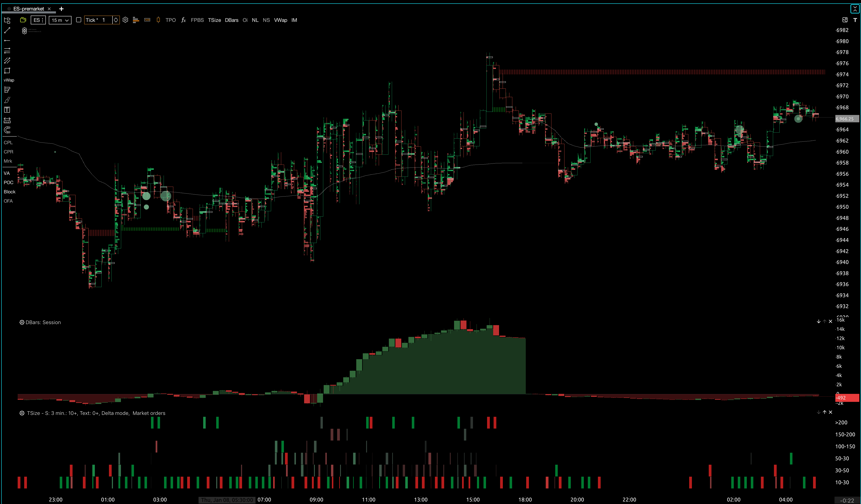
Task: Tick the checkbox beside Tick field
Action: point(79,20)
